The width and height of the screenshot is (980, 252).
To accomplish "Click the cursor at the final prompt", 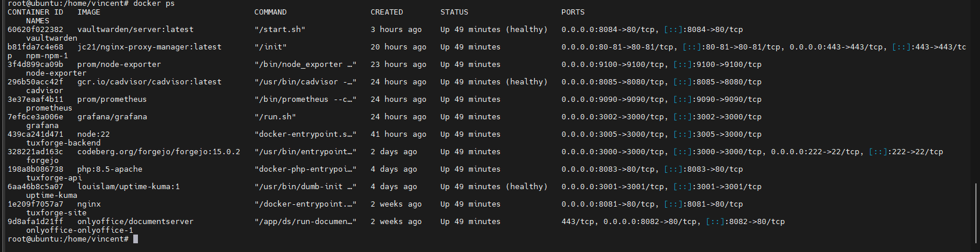I will [136, 239].
